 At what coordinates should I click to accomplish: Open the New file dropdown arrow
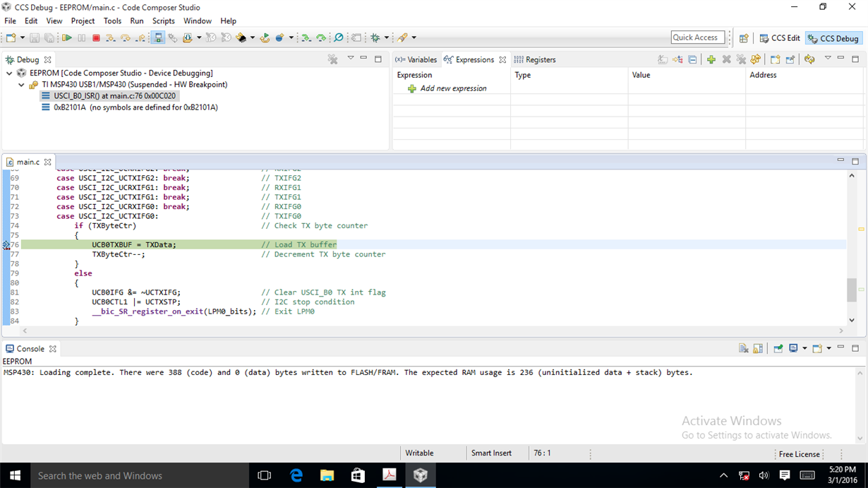pos(23,37)
